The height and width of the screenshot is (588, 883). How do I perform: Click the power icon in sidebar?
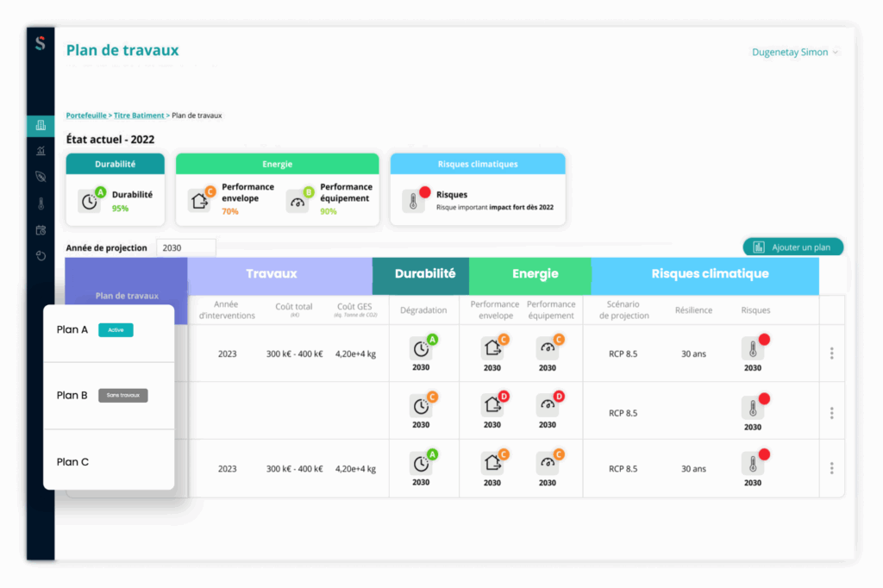point(41,256)
